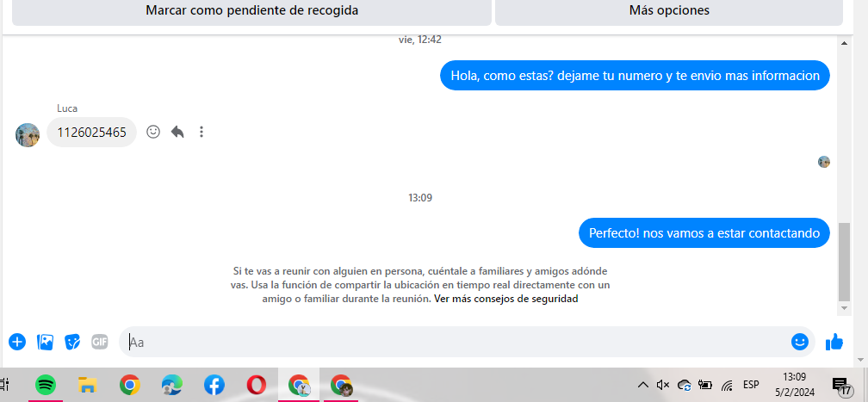Image resolution: width=868 pixels, height=402 pixels.
Task: Toggle the muted volume icon in tray
Action: [663, 385]
